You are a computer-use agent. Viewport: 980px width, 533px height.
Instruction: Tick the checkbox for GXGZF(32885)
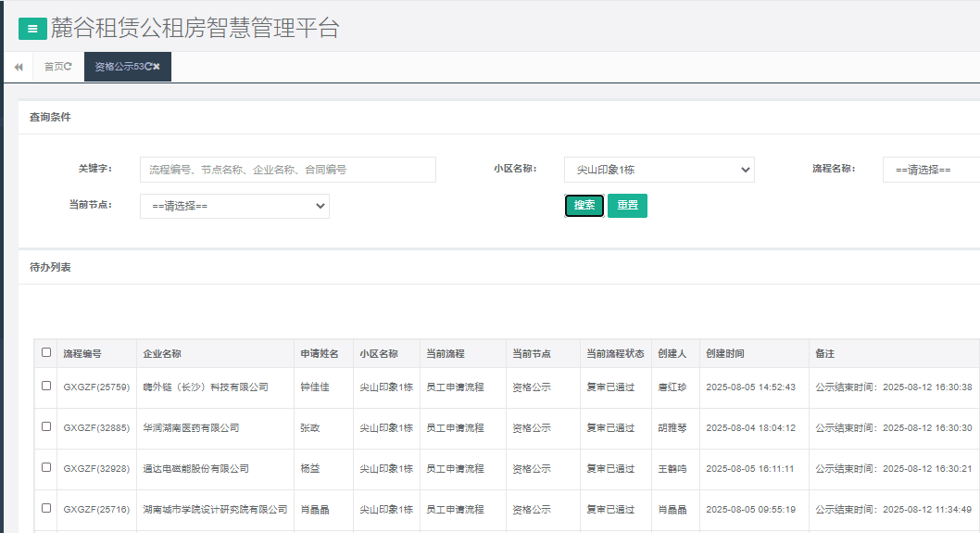click(46, 426)
